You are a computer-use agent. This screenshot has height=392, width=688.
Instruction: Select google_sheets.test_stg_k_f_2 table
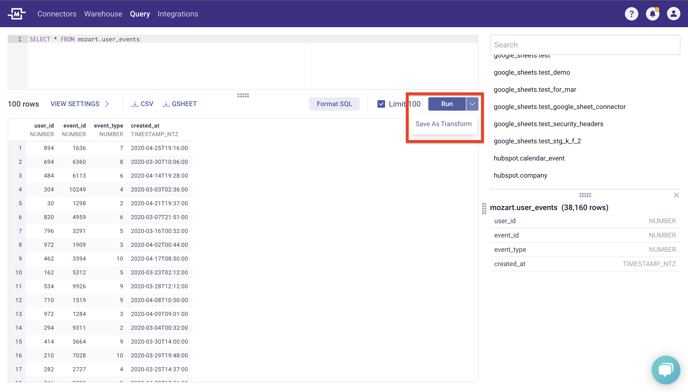click(x=537, y=141)
